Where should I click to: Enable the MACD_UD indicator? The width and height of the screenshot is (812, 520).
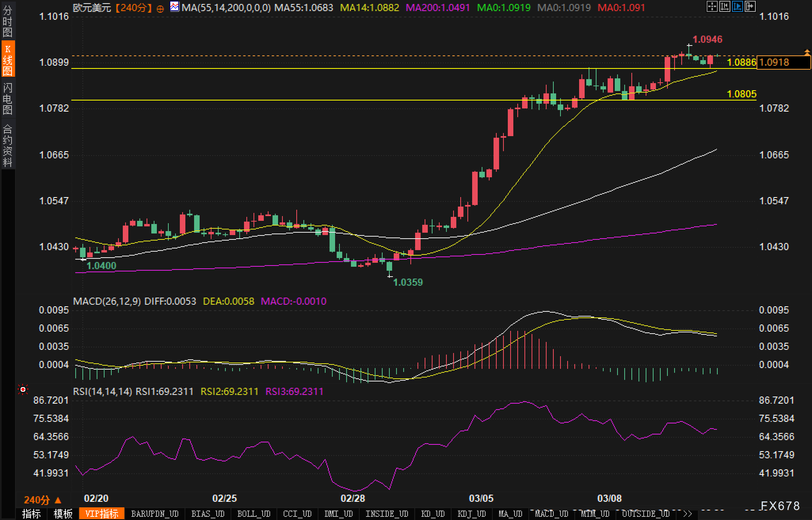551,514
